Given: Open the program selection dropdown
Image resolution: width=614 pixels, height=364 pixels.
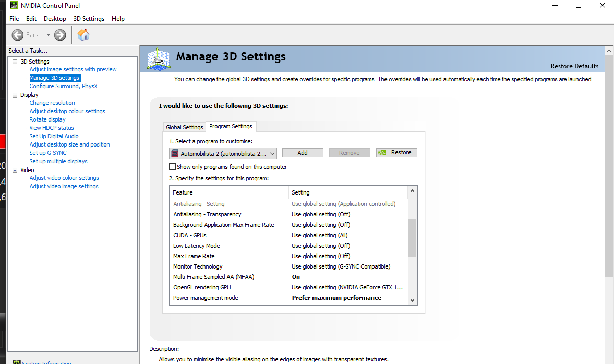Looking at the screenshot, I should pos(223,153).
